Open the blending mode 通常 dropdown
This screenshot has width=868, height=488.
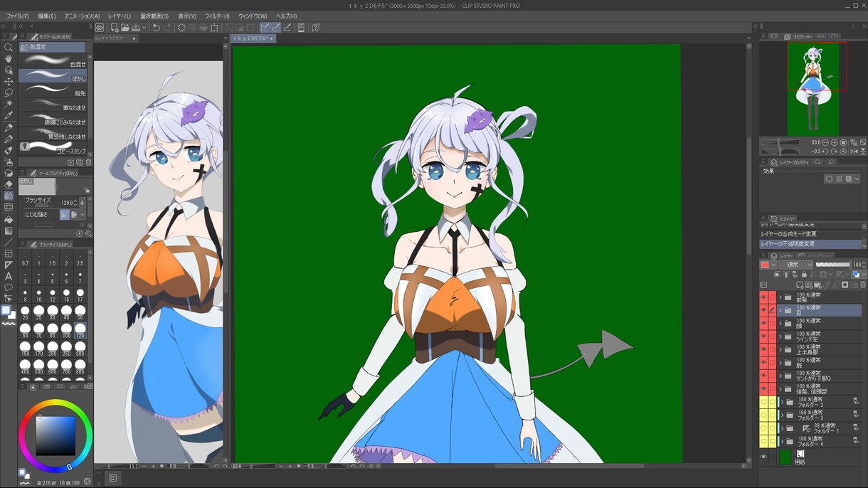[x=795, y=265]
